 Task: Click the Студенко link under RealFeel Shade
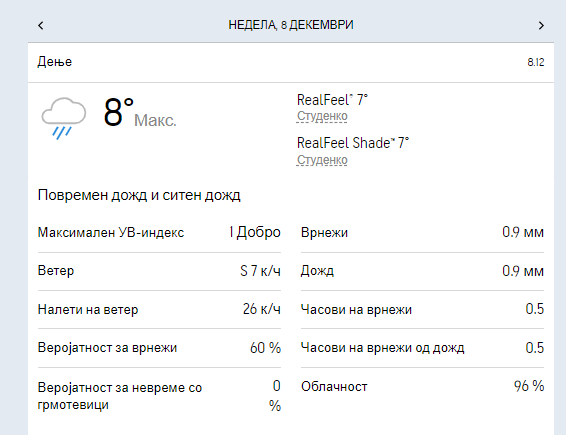[322, 160]
